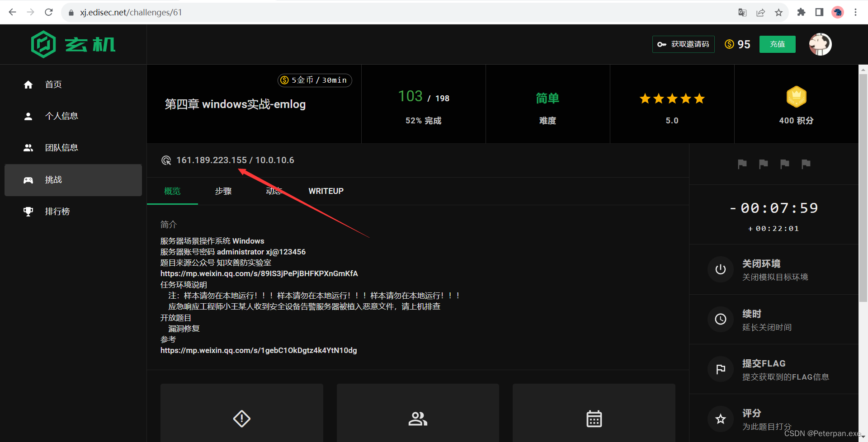Click the countdown timer 00:07:59
The width and height of the screenshot is (868, 442).
[x=774, y=208]
